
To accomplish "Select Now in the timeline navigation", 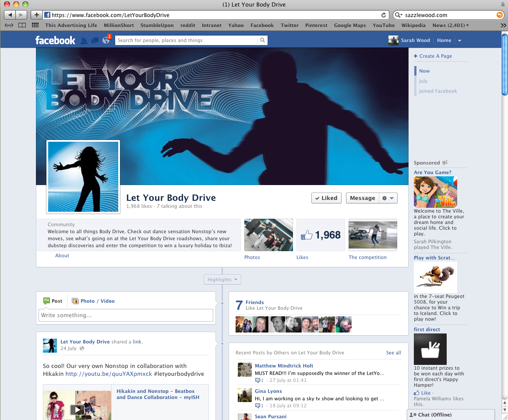I will point(424,71).
